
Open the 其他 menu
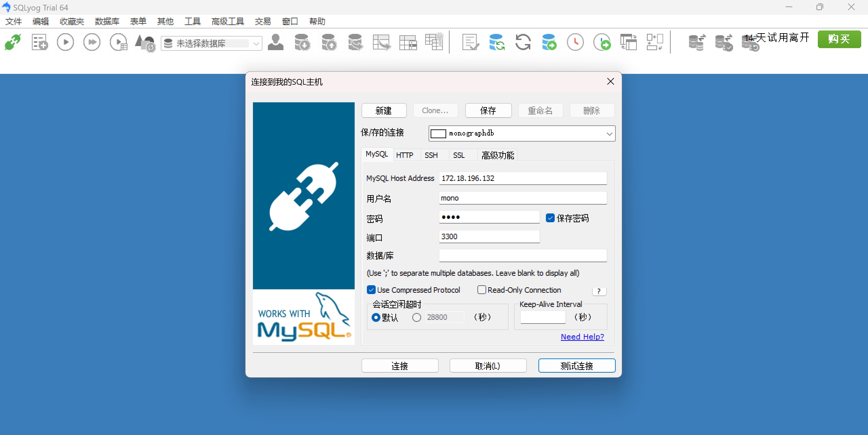point(165,21)
